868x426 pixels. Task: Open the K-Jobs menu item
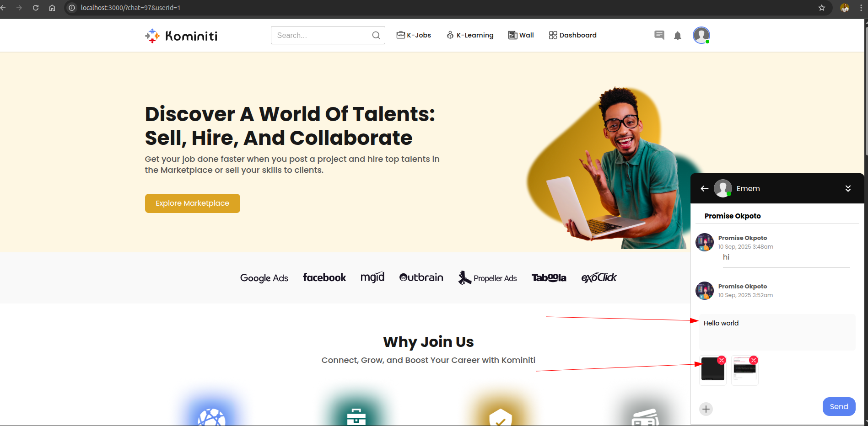click(414, 35)
